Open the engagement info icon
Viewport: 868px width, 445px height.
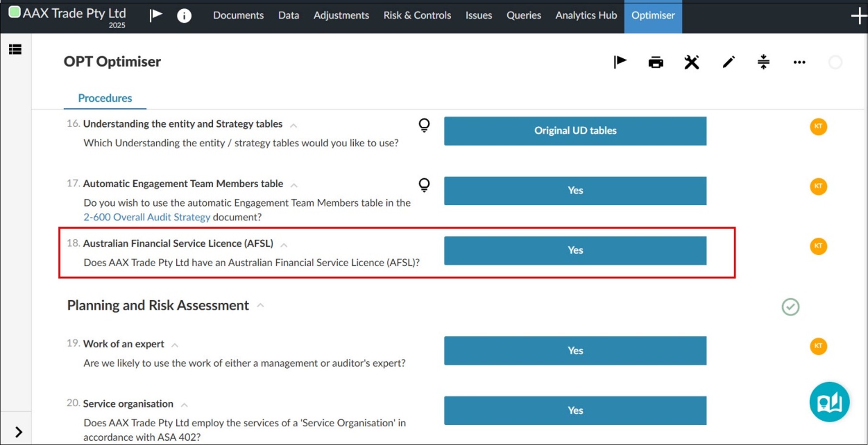tap(184, 16)
